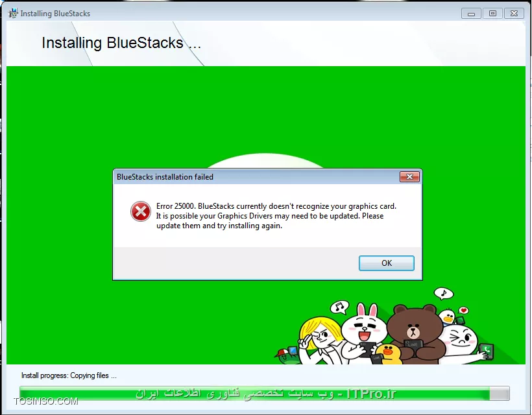Close the Installing BlueStacks window
This screenshot has height=415, width=532.
pyautogui.click(x=514, y=14)
